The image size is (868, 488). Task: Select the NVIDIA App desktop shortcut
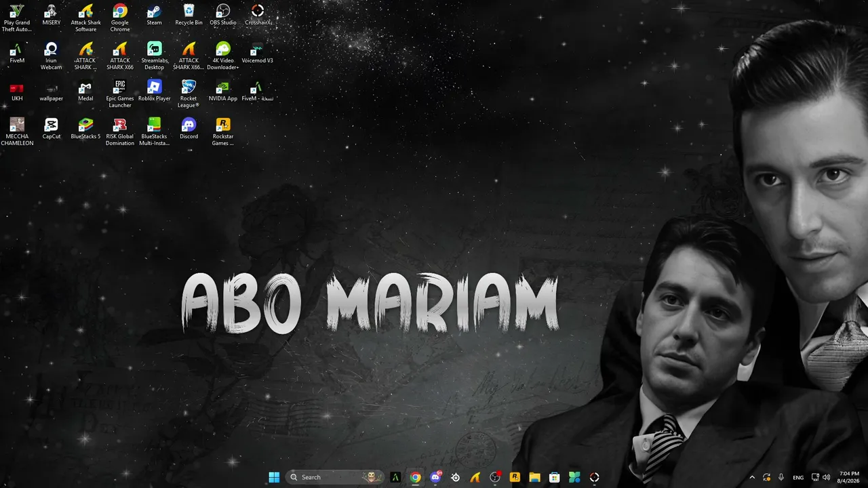[x=223, y=91]
